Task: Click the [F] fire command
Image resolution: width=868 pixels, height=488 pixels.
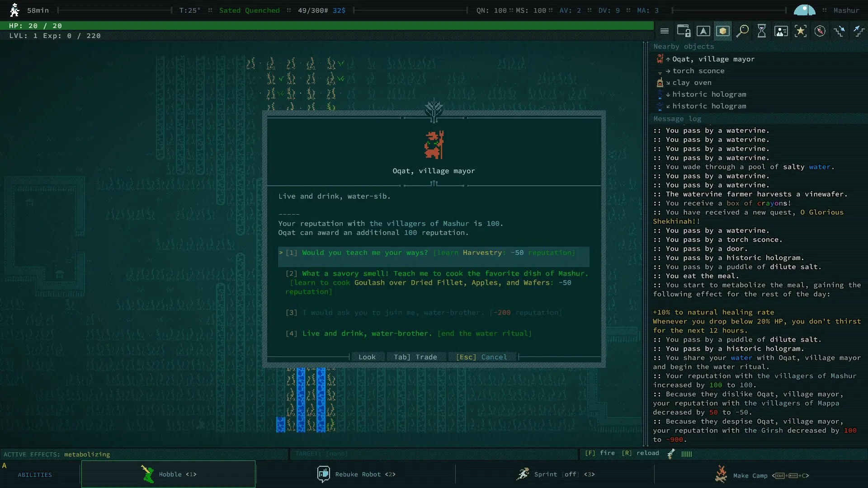Action: (600, 453)
